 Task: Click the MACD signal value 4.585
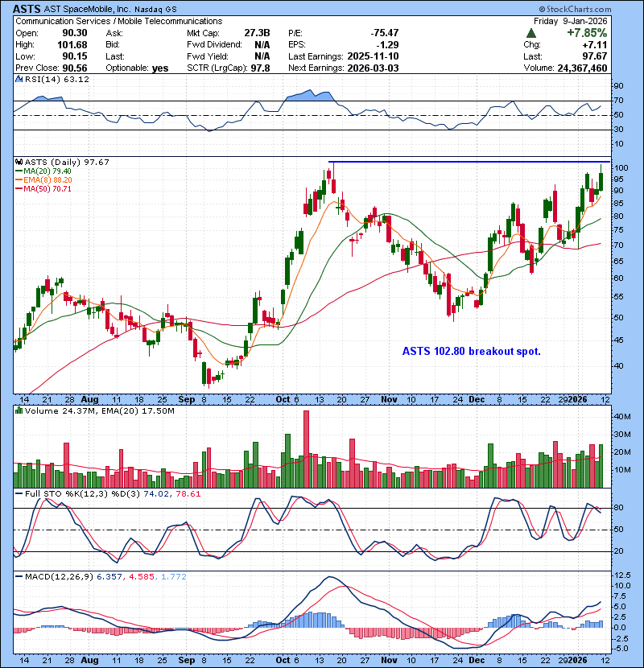pyautogui.click(x=142, y=577)
